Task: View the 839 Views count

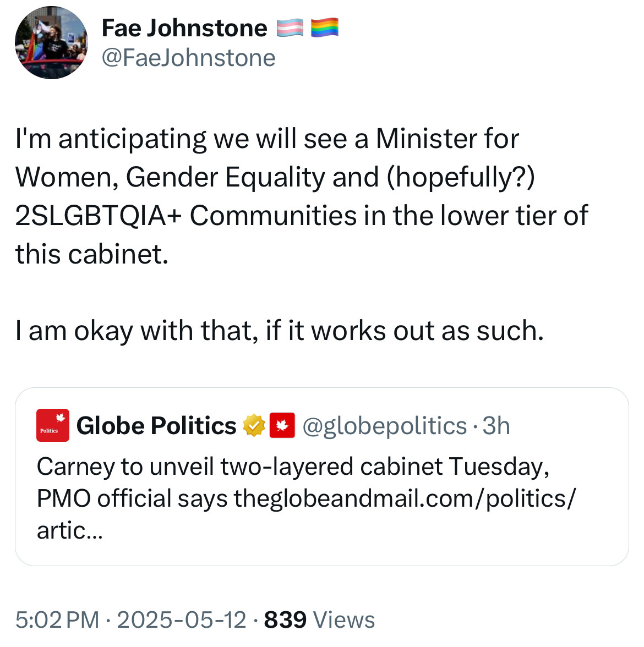Action: [319, 619]
